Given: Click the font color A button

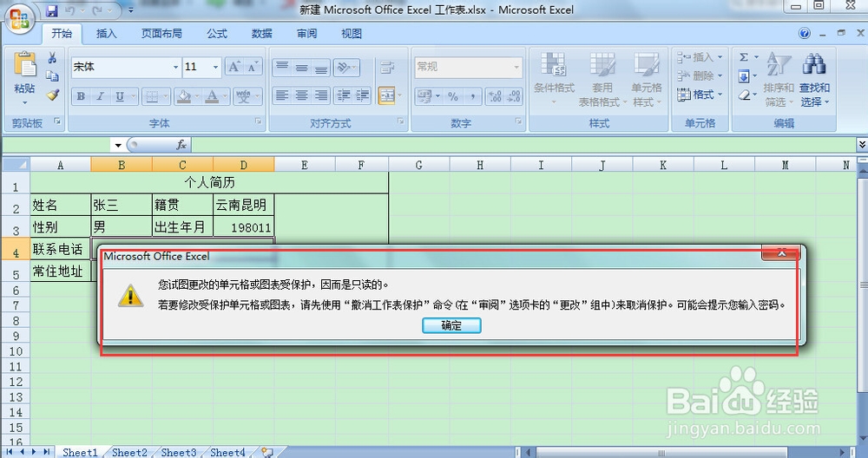Looking at the screenshot, I should (x=212, y=96).
